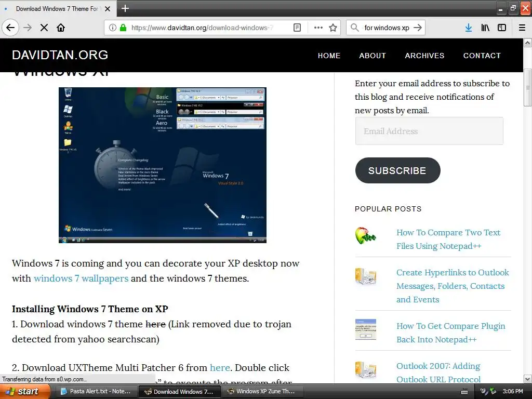The height and width of the screenshot is (399, 532).
Task: Click the Outlook hyperlinks post thumbnail
Action: pyautogui.click(x=365, y=276)
